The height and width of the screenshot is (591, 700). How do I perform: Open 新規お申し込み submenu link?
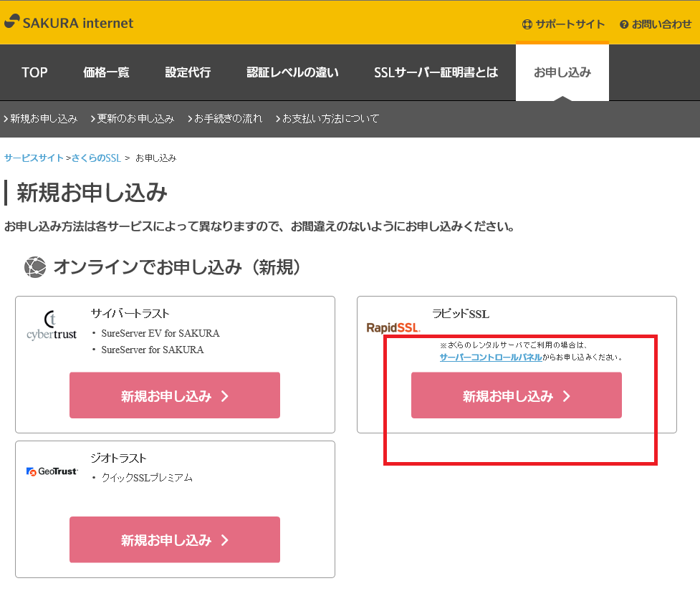41,119
